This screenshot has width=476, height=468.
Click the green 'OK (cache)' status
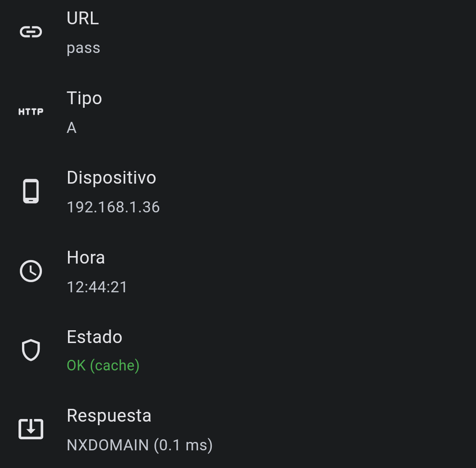click(x=103, y=366)
